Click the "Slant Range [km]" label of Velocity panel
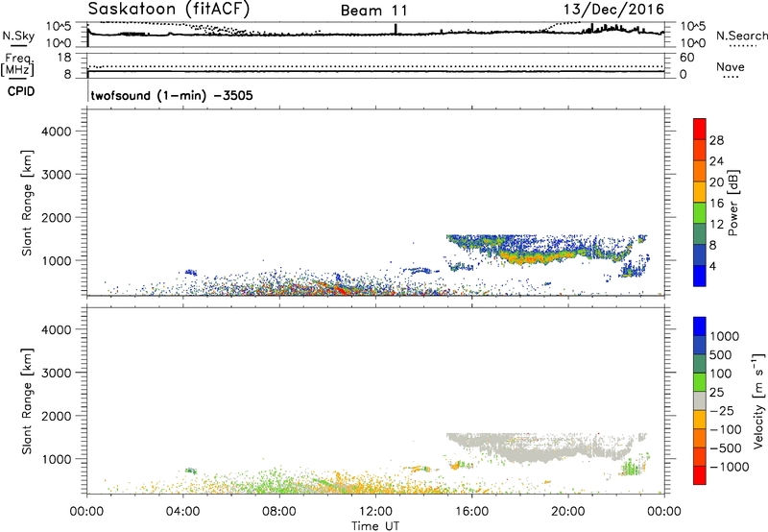768x532 pixels. coord(27,401)
